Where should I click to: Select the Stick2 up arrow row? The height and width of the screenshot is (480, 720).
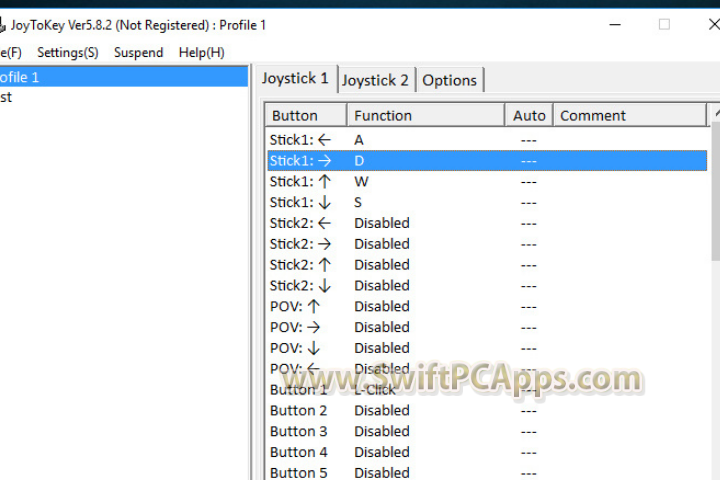coord(487,265)
